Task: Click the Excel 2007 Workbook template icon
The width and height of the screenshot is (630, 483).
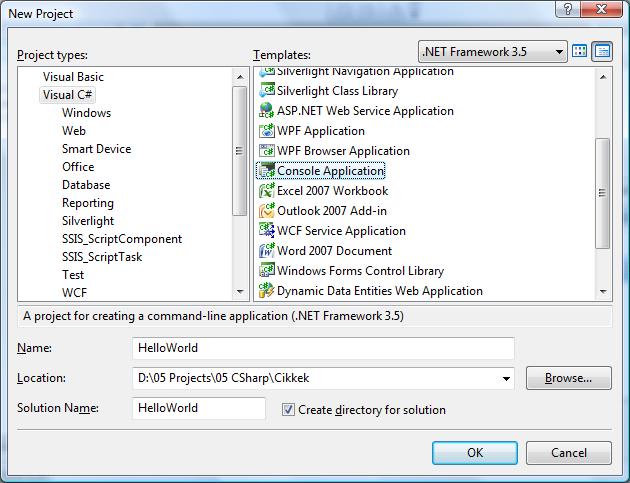Action: tap(267, 190)
